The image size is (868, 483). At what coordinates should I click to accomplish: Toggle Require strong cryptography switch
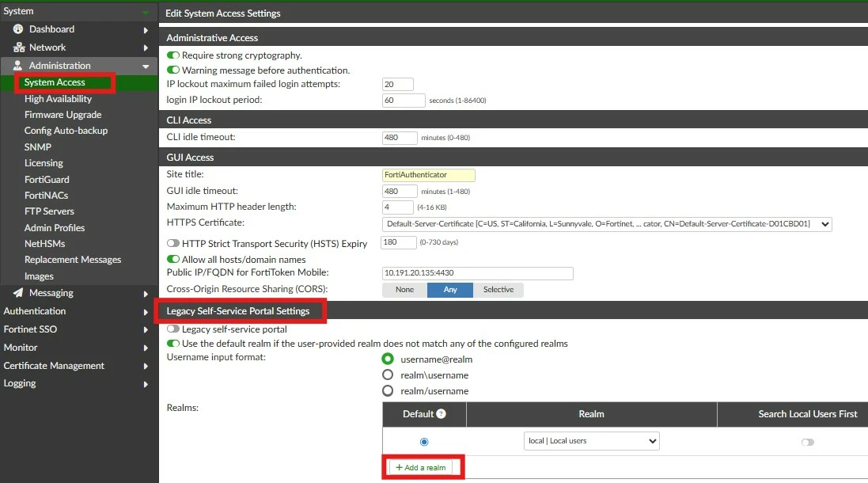click(x=173, y=55)
